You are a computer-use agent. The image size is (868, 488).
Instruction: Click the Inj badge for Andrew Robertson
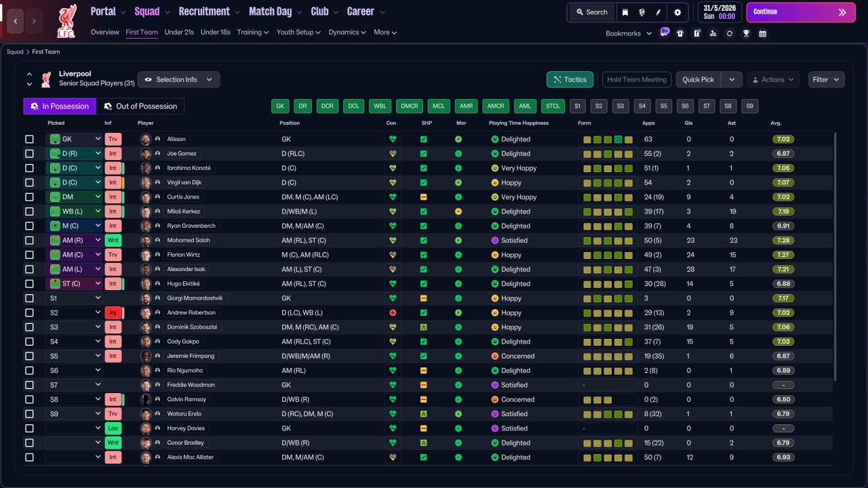(113, 313)
